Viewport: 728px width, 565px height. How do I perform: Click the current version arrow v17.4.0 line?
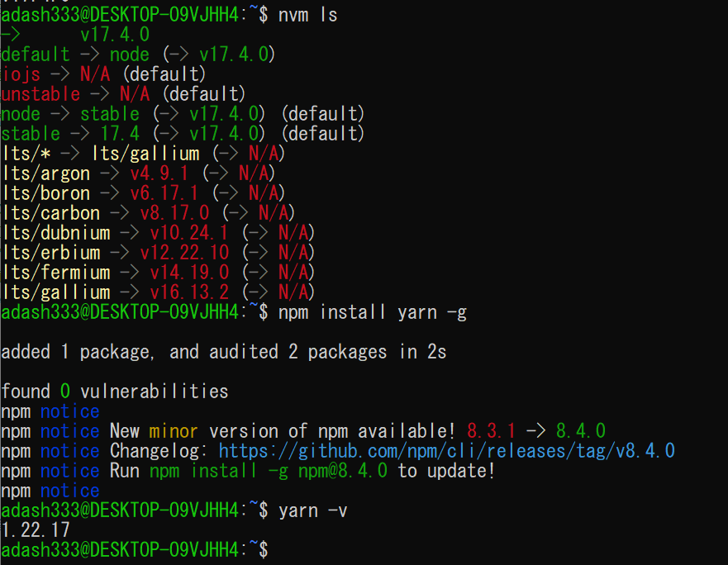point(75,35)
